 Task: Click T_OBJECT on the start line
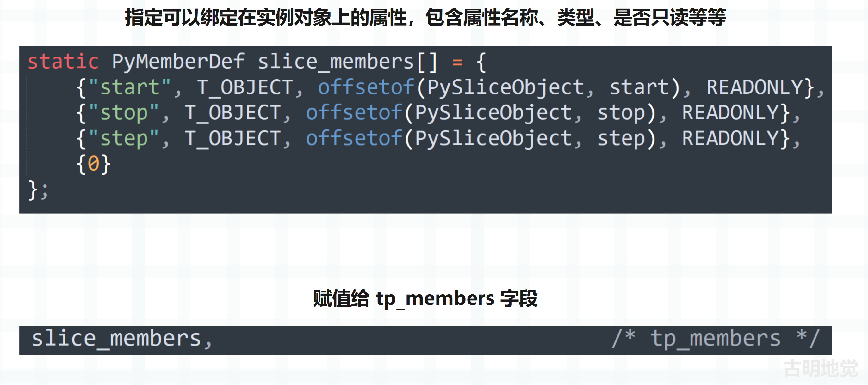tap(245, 87)
